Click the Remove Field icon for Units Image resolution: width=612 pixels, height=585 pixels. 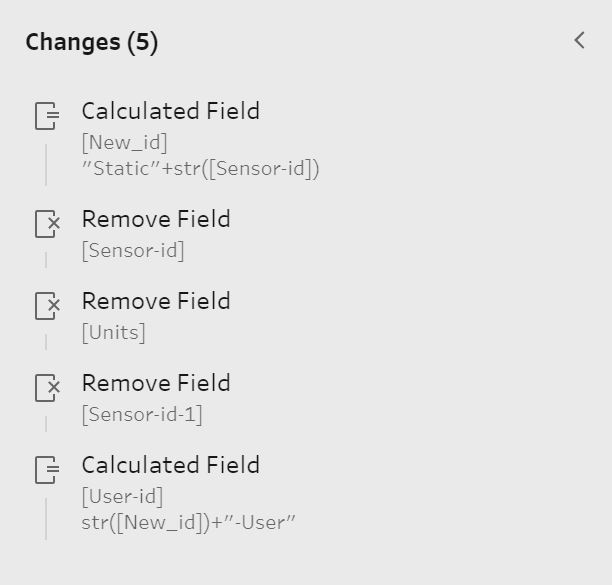[47, 306]
